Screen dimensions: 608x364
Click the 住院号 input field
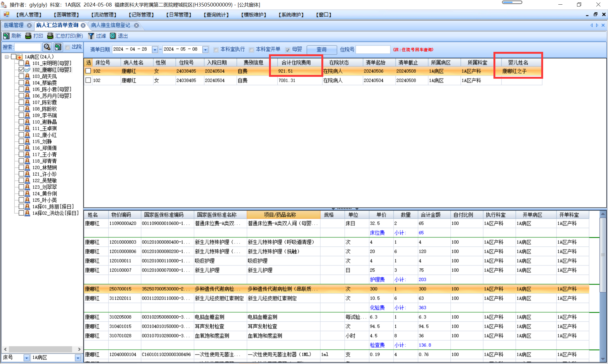tap(373, 49)
